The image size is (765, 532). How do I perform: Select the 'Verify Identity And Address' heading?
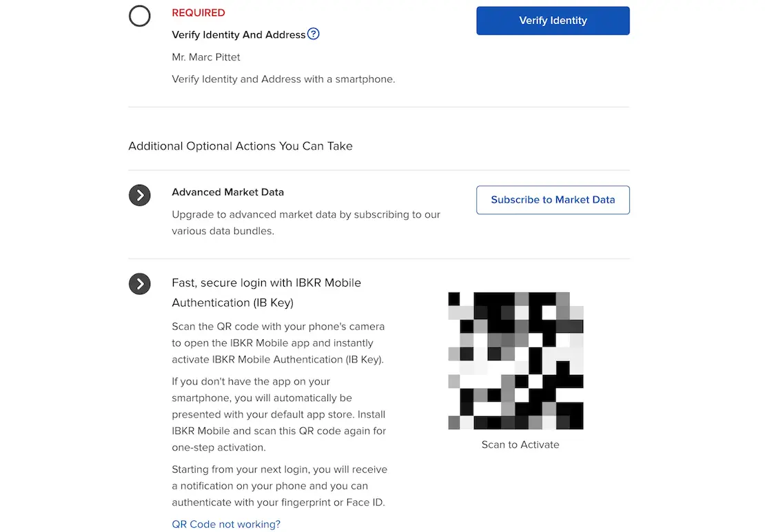[x=238, y=34]
